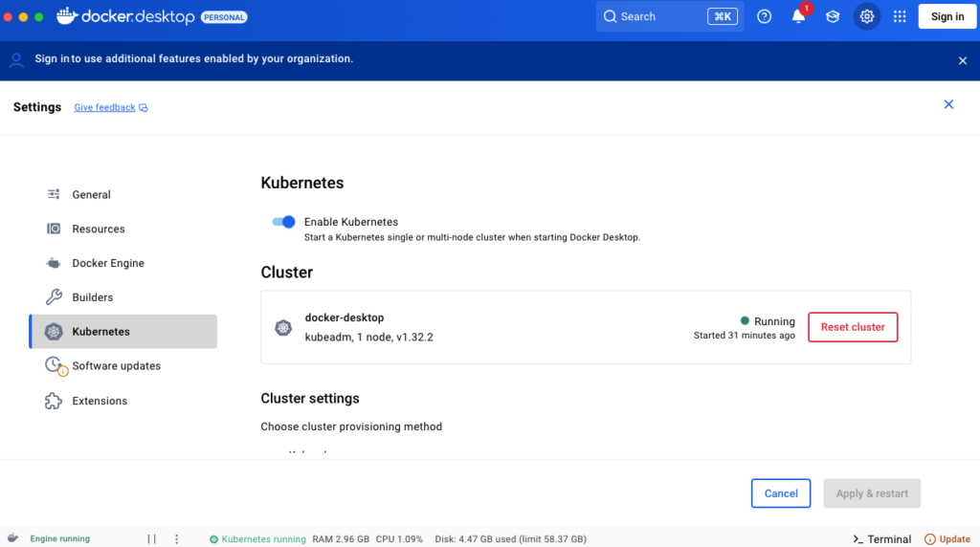Click Apply & restart button

click(x=872, y=493)
